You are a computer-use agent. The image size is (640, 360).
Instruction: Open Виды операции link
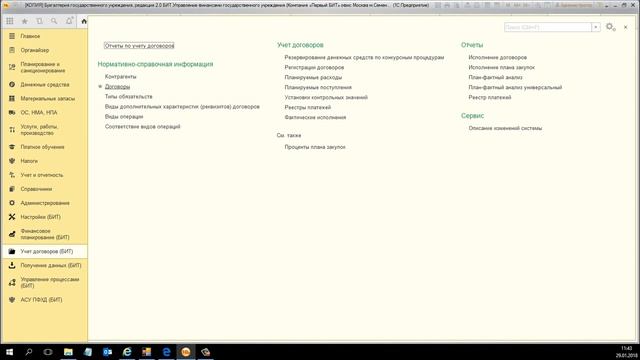click(x=124, y=117)
